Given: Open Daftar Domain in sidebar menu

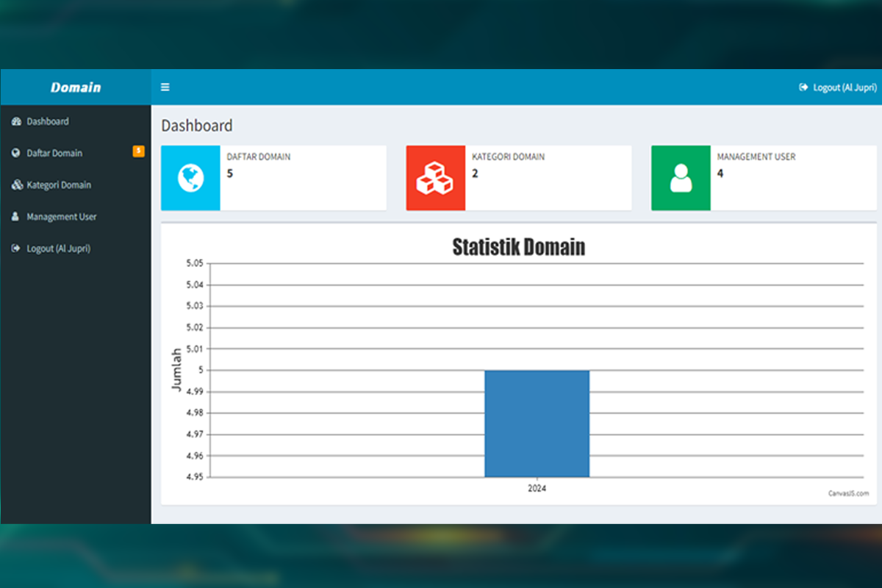Looking at the screenshot, I should point(54,153).
